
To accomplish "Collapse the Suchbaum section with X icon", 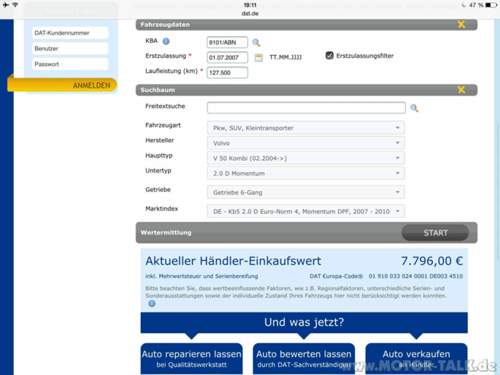I will (x=461, y=90).
